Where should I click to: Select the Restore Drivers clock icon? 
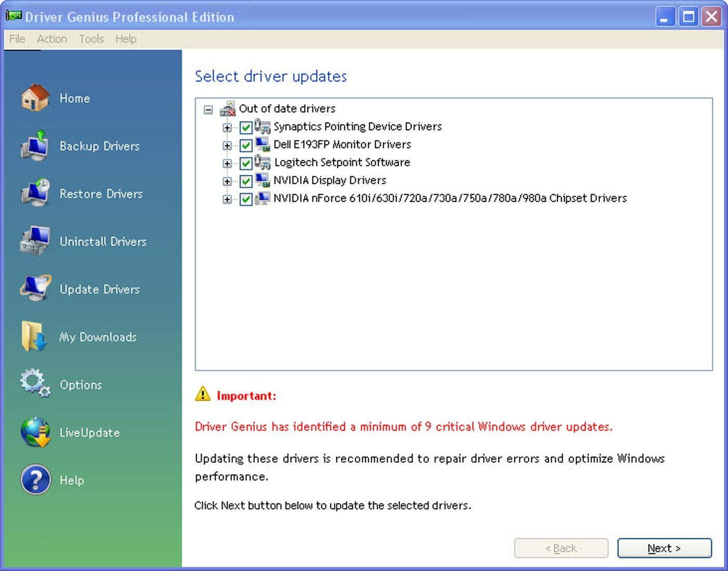[x=35, y=193]
